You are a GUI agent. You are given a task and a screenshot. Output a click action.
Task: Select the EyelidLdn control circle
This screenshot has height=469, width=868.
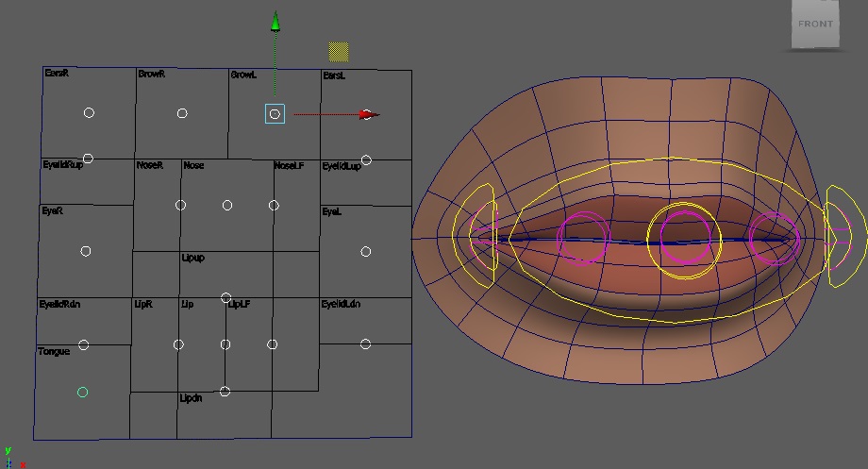pos(366,344)
